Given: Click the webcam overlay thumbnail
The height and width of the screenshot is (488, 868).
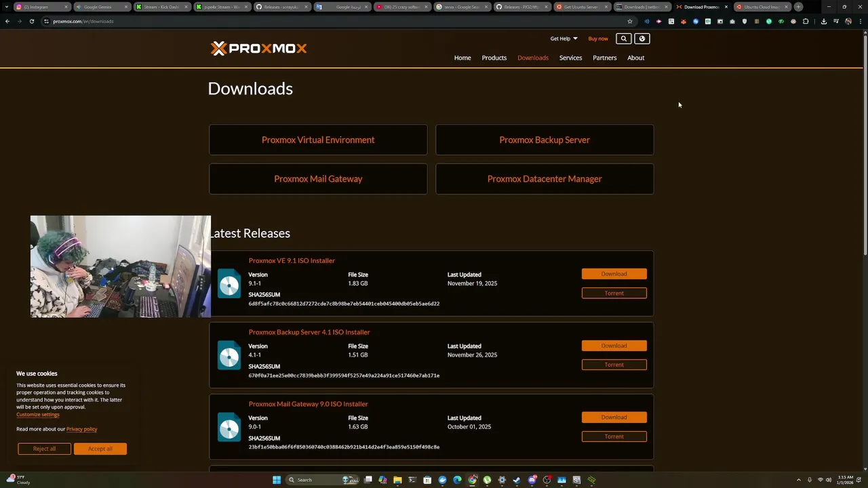Looking at the screenshot, I should point(121,266).
